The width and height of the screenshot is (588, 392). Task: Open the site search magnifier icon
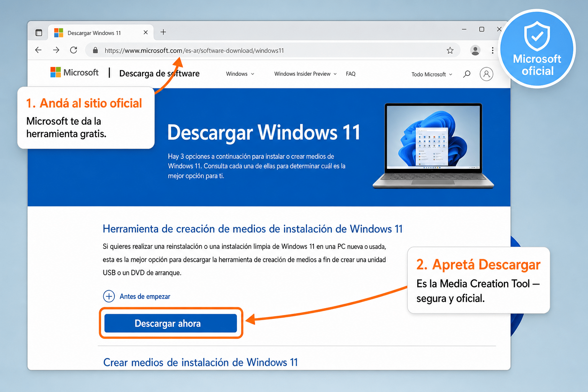click(x=467, y=74)
